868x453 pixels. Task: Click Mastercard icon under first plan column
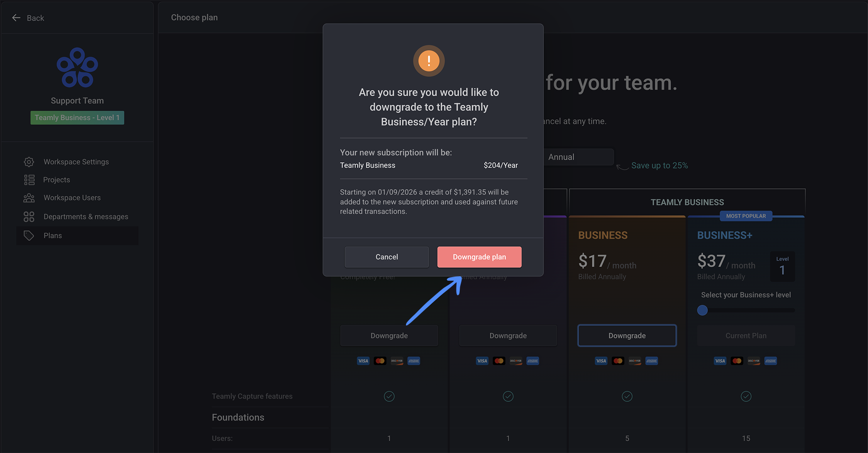click(380, 361)
